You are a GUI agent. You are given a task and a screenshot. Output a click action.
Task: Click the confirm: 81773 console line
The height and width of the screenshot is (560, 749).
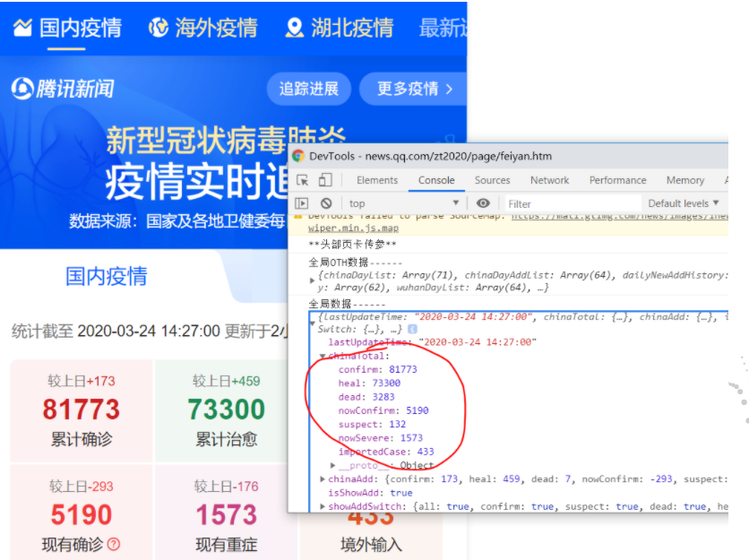377,369
